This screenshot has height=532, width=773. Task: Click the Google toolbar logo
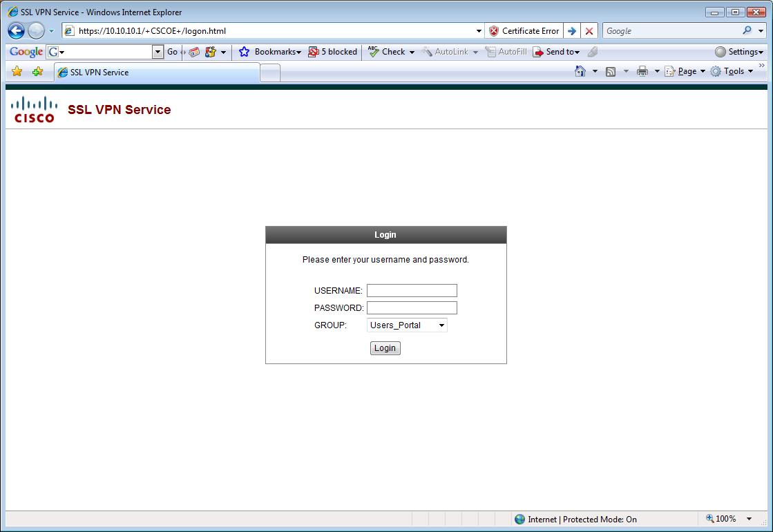26,51
